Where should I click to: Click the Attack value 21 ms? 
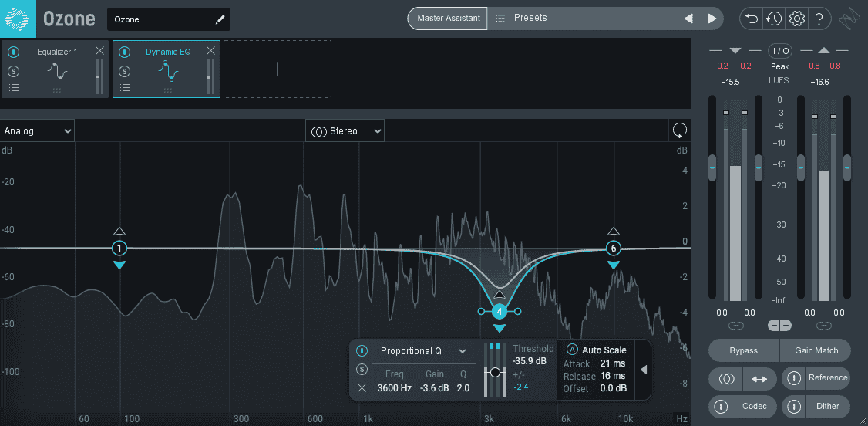pos(613,364)
